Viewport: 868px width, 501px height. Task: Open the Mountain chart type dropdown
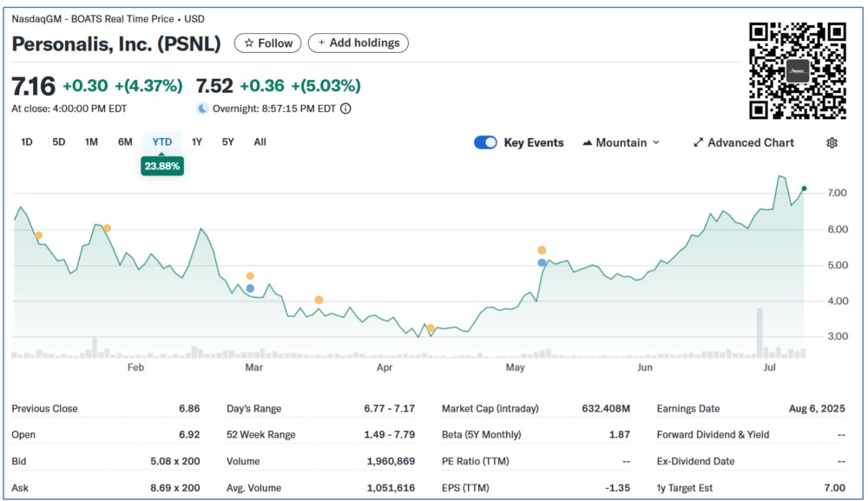point(621,142)
